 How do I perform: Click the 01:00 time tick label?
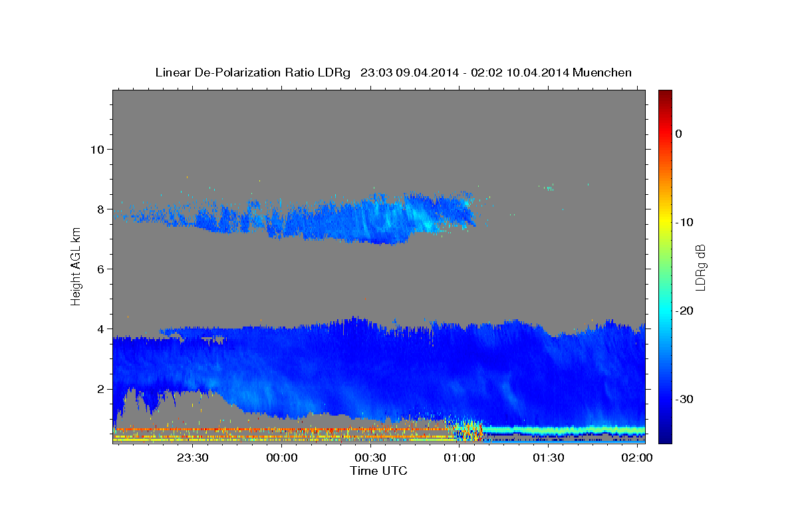tap(459, 458)
